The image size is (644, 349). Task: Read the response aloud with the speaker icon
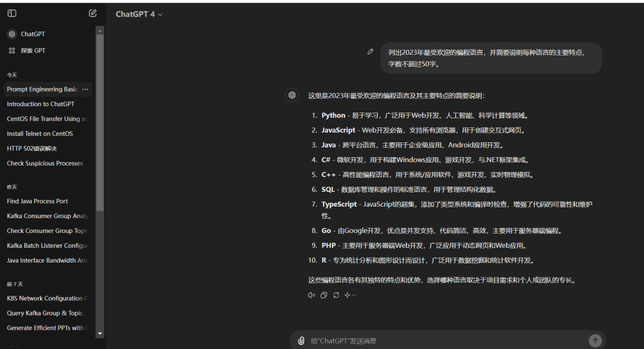tap(311, 295)
